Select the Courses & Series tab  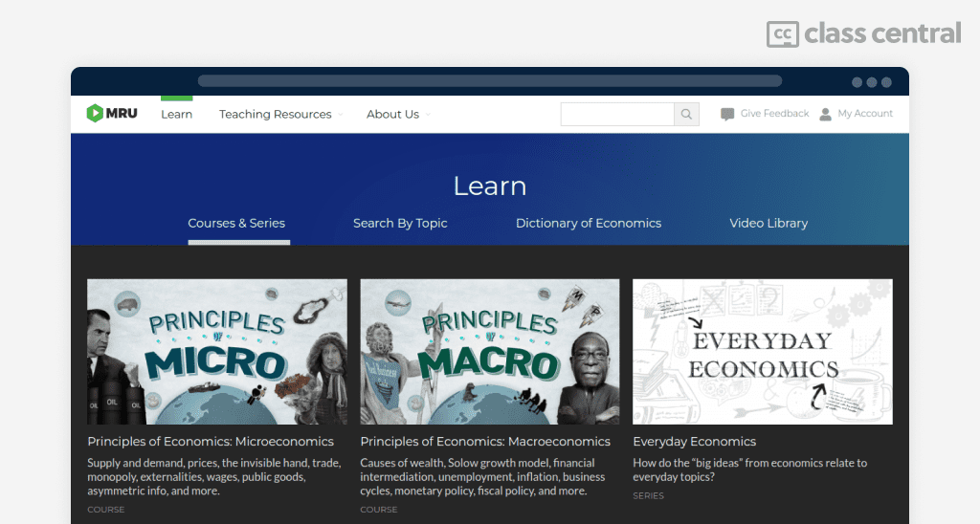click(236, 224)
